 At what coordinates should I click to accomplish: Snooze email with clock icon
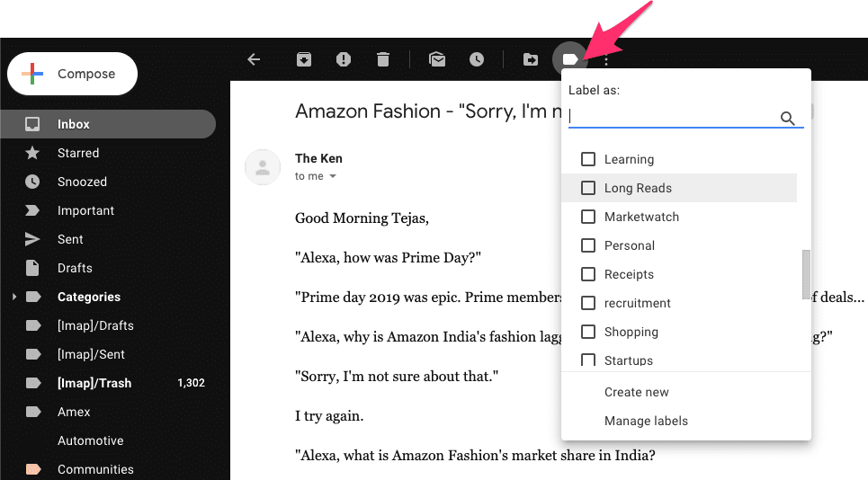(477, 59)
